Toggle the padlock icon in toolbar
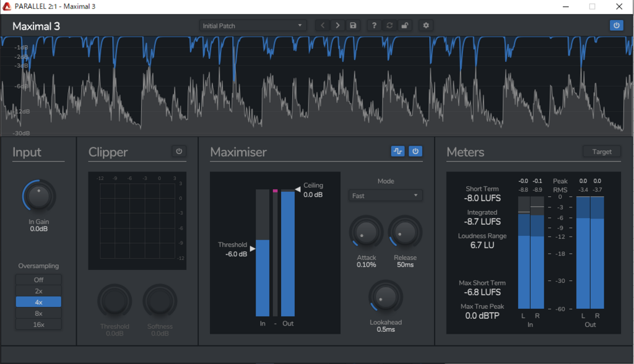634x364 pixels. pos(404,25)
